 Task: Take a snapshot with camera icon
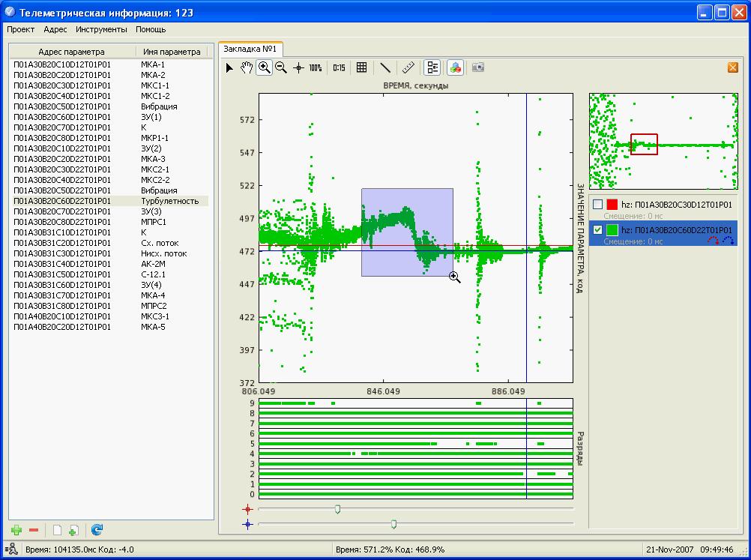point(477,67)
